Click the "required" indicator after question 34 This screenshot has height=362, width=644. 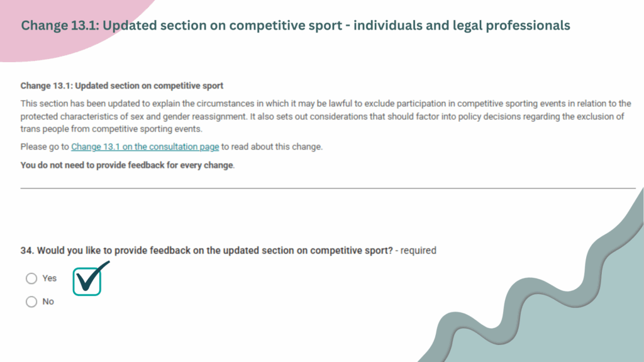pos(418,250)
